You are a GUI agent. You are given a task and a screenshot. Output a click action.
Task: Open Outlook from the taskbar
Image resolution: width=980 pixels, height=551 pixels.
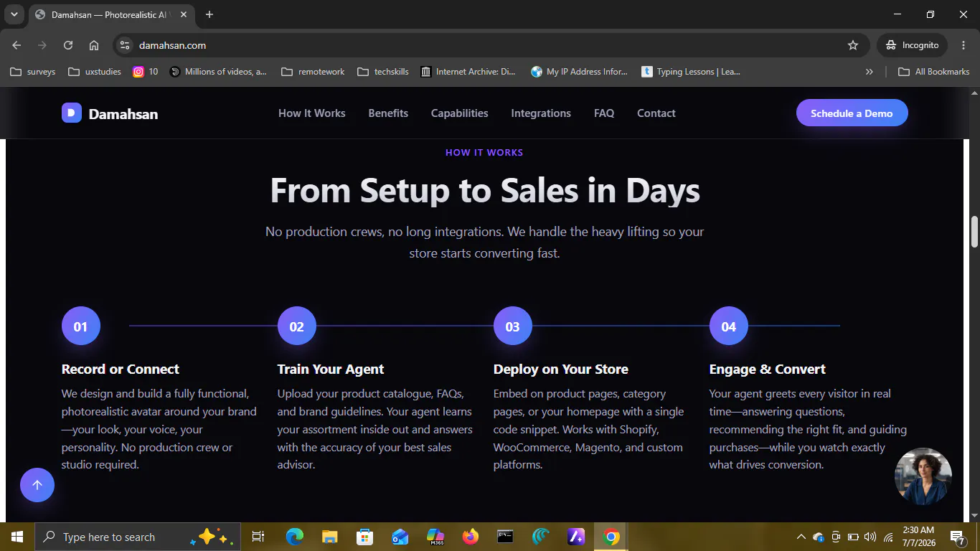tap(400, 537)
